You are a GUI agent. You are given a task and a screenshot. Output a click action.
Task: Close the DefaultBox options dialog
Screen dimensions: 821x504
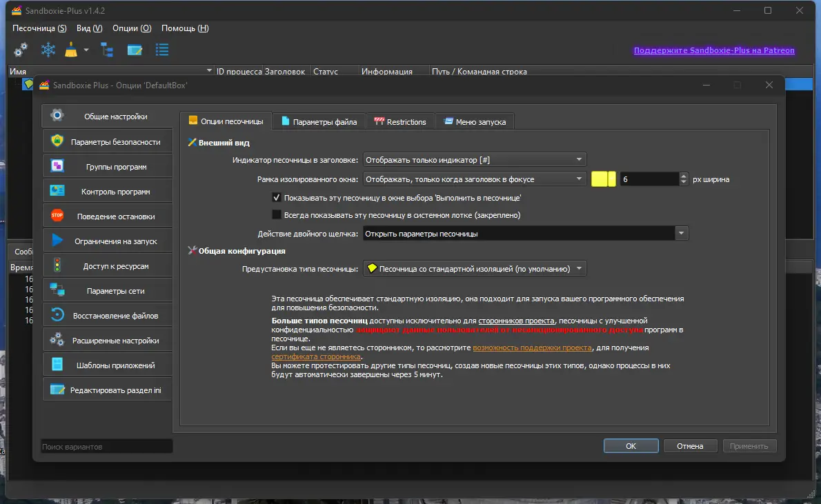click(769, 85)
